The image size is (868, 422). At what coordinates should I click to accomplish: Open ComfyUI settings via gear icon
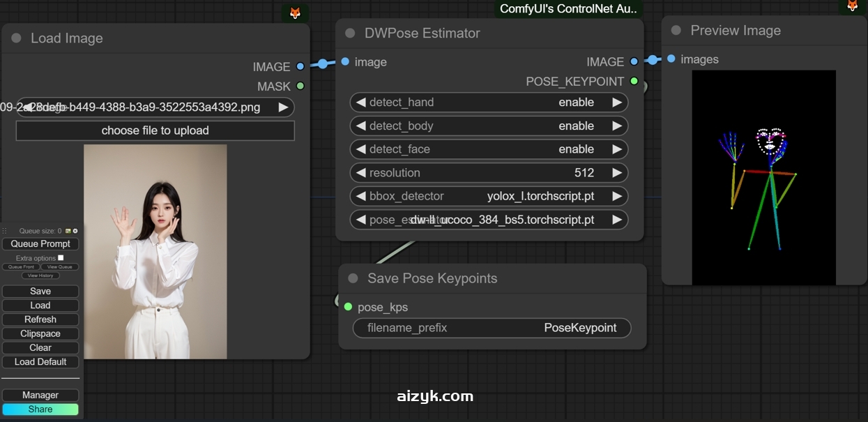point(75,231)
